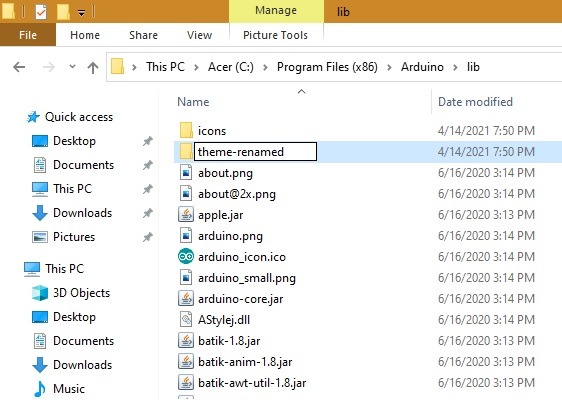Viewport: 562px width, 405px height.
Task: Open Pictures under Quick access
Action: [74, 237]
